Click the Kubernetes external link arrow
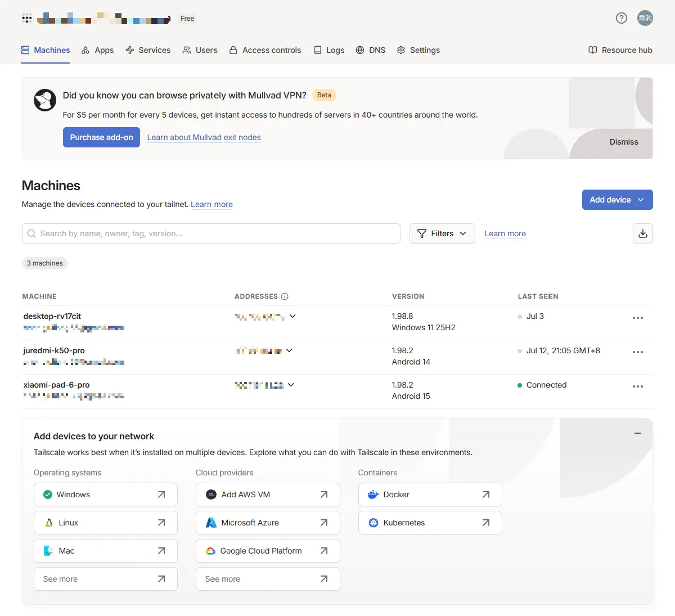This screenshot has width=675, height=616. pyautogui.click(x=486, y=523)
